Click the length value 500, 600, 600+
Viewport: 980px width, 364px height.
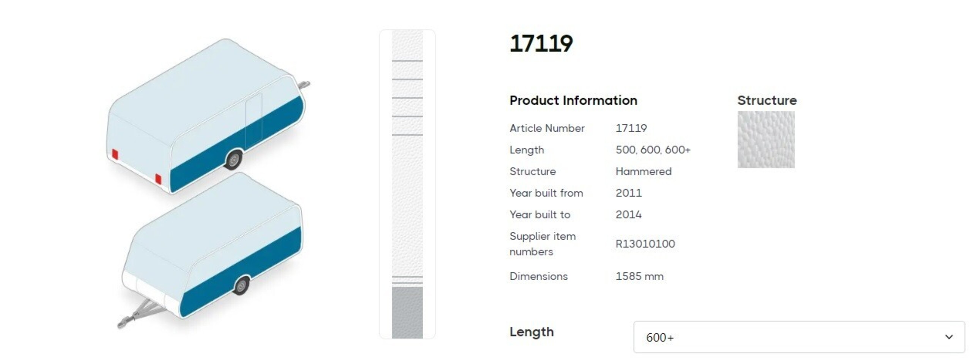(x=653, y=150)
